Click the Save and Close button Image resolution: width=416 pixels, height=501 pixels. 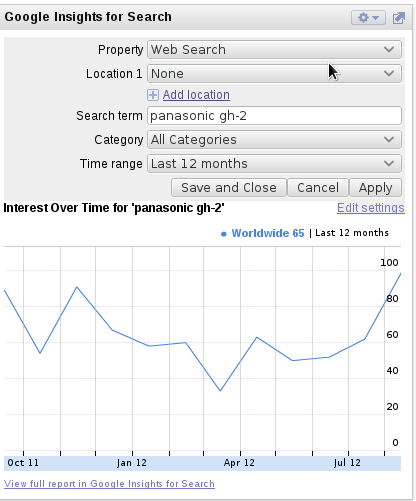(x=229, y=188)
